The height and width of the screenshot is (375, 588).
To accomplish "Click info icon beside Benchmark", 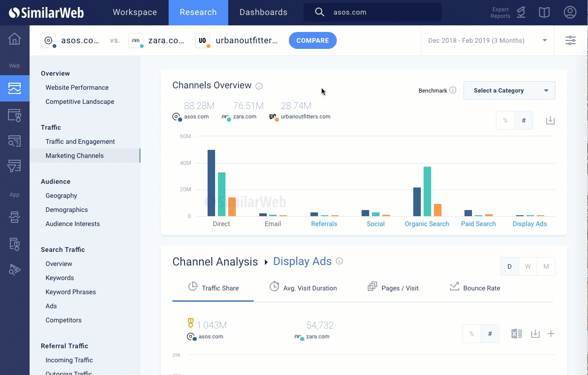I will 453,90.
